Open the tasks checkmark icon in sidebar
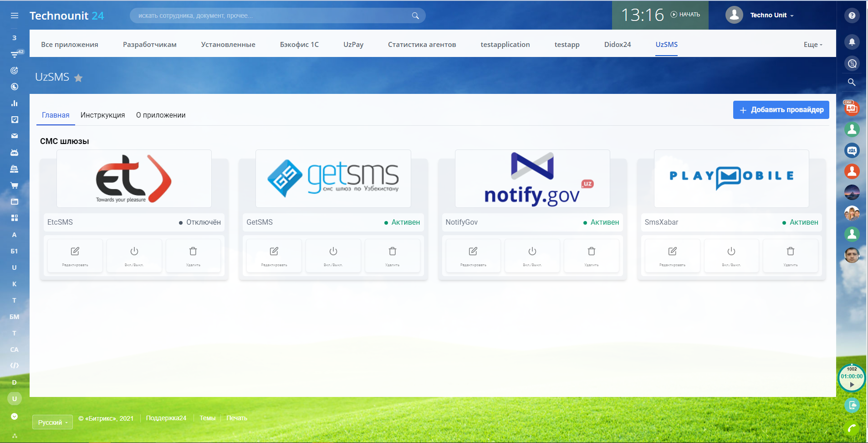This screenshot has width=868, height=443. pos(15,119)
